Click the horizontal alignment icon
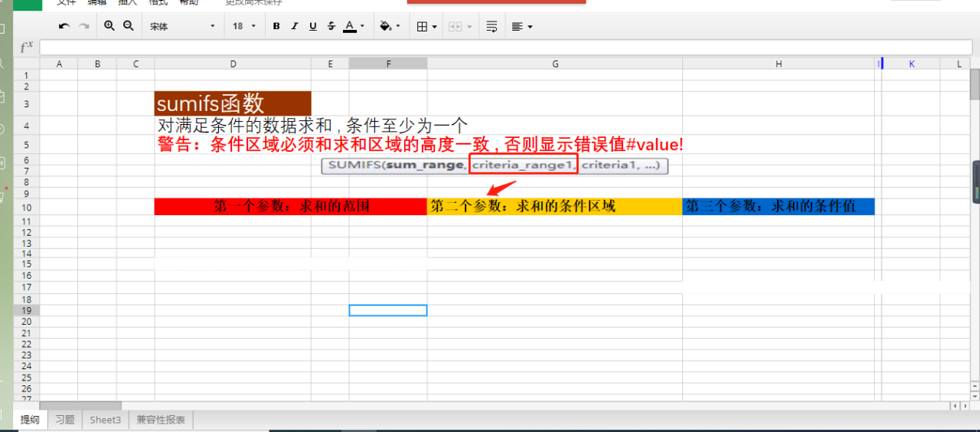 click(518, 26)
